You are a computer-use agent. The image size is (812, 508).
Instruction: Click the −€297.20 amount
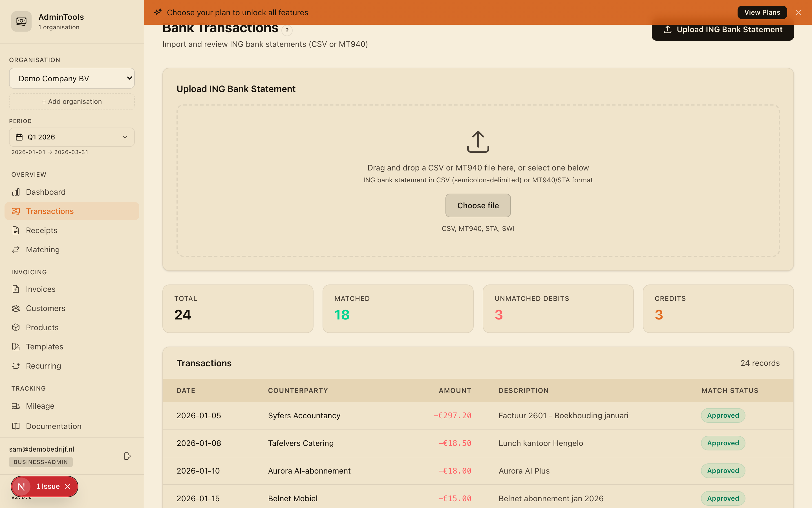click(x=452, y=415)
